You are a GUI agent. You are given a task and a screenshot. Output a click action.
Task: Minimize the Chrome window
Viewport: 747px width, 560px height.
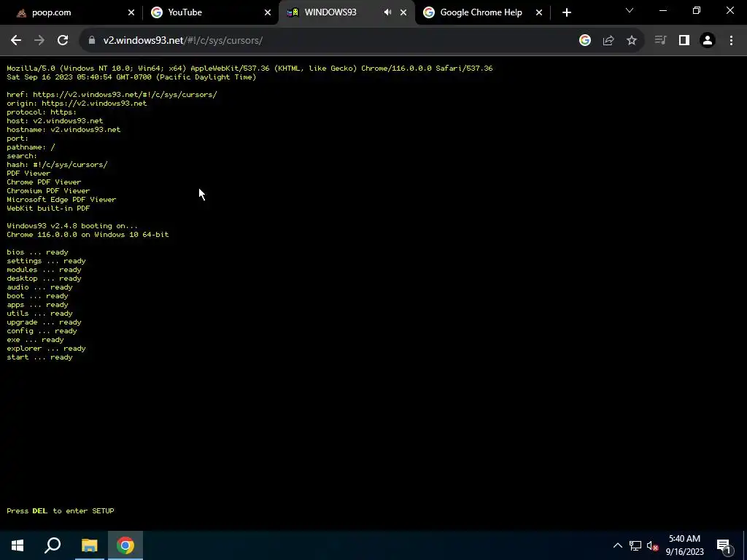[662, 10]
